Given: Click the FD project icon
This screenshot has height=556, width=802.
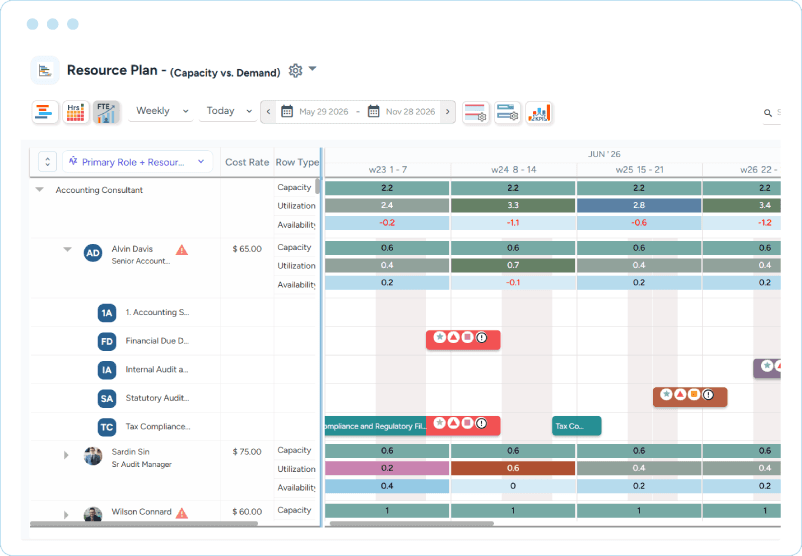Looking at the screenshot, I should pyautogui.click(x=106, y=342).
